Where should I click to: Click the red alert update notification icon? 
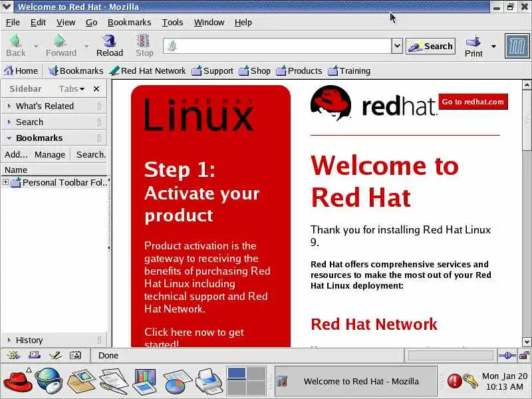tap(454, 380)
